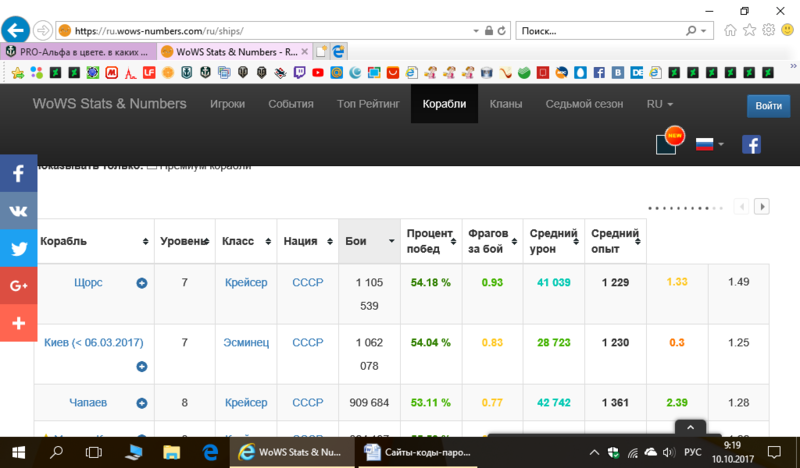Share via the Facebook side button
The width and height of the screenshot is (800, 468).
pos(18,174)
